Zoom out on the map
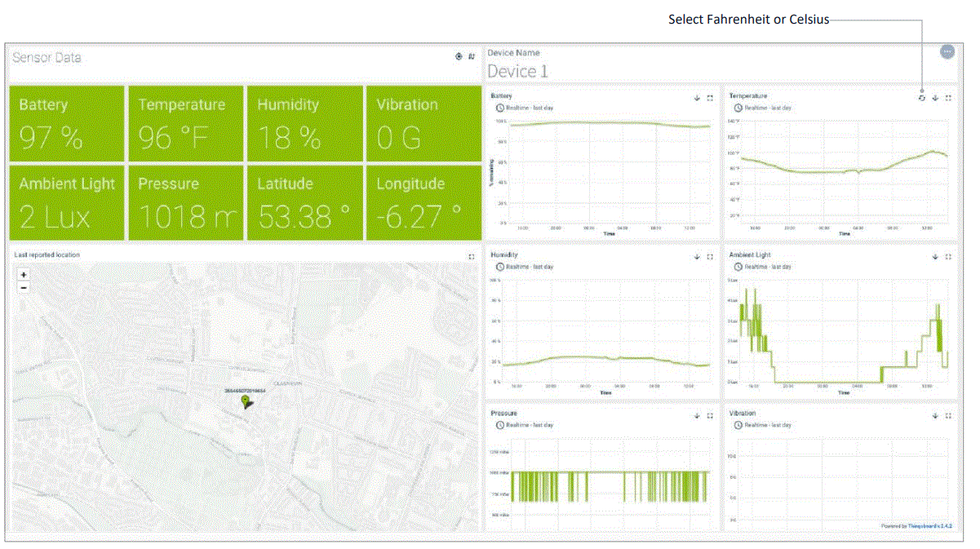The image size is (980, 549). (x=24, y=287)
